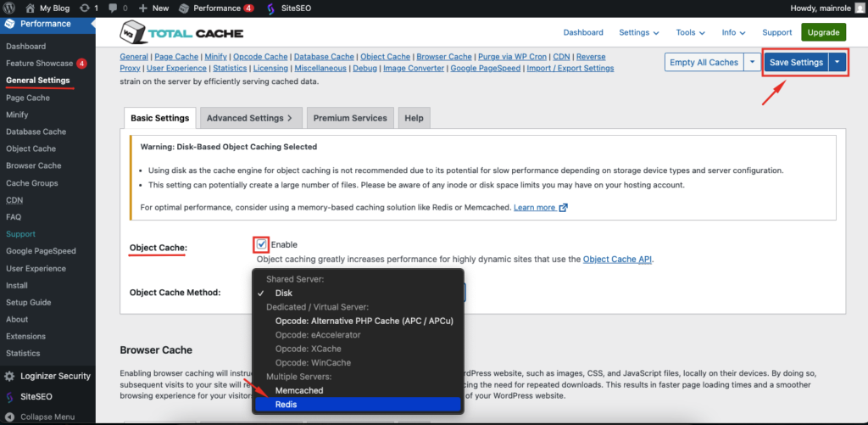Click the WordPress logo icon
868x425 pixels.
[10, 8]
